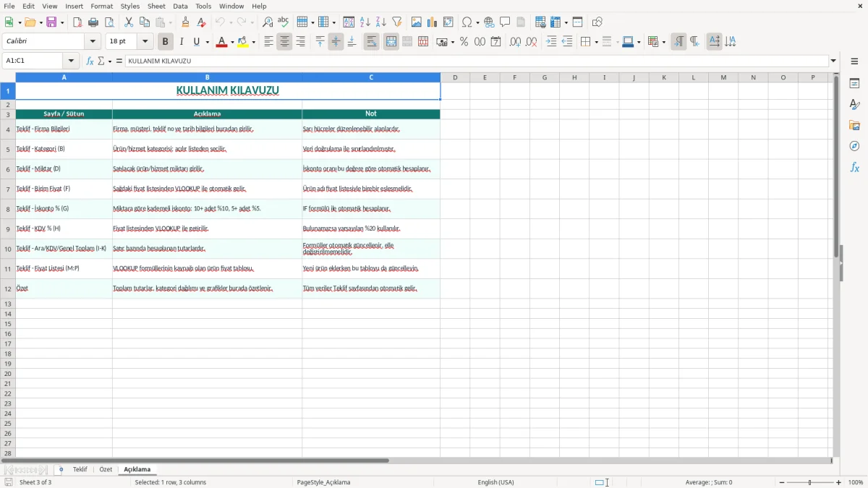Open the Sheet menu
Viewport: 868px width, 488px height.
[156, 6]
